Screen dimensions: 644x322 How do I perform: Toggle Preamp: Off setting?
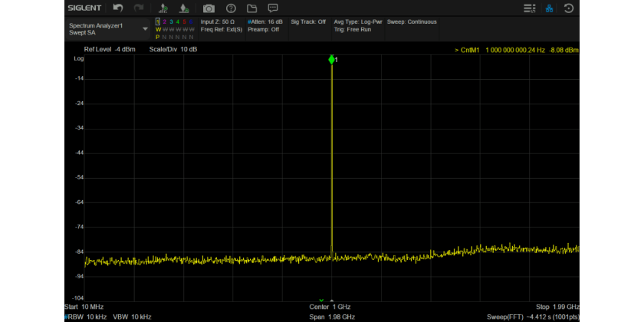263,29
